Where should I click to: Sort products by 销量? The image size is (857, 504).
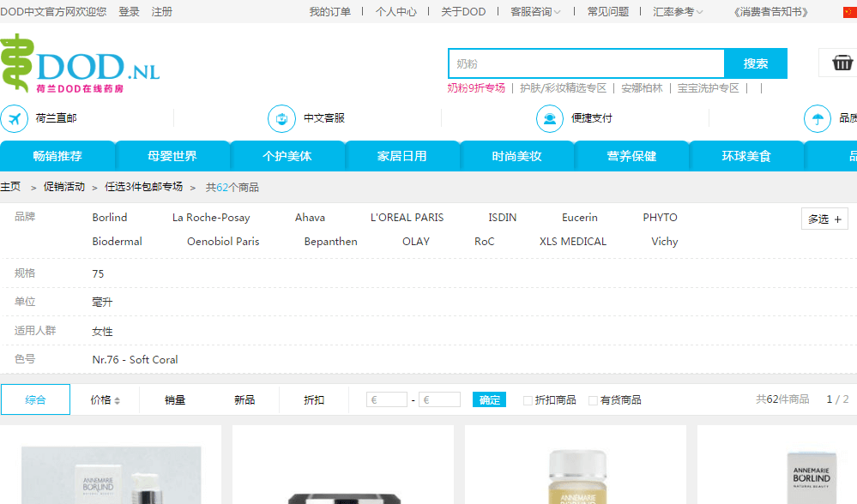click(x=175, y=400)
